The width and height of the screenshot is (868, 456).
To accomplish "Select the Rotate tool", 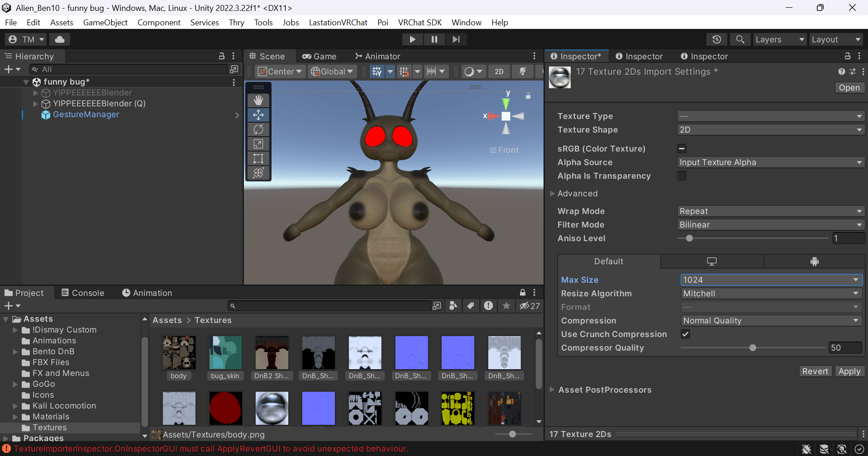I will point(258,129).
